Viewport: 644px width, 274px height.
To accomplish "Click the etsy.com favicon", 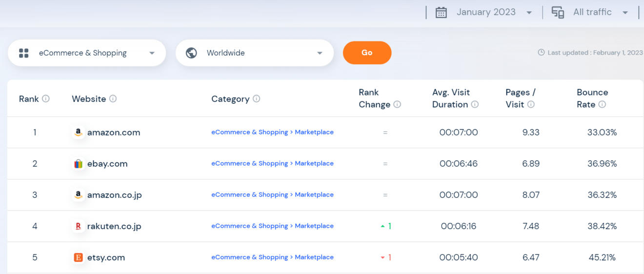I will pos(78,257).
